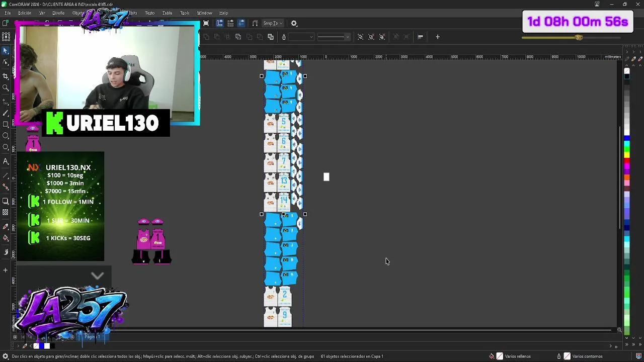Open the Texto menu
The height and width of the screenshot is (362, 644).
coord(150,13)
